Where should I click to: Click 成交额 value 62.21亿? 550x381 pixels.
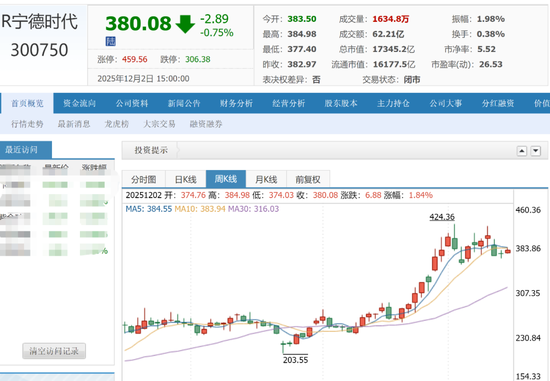388,34
